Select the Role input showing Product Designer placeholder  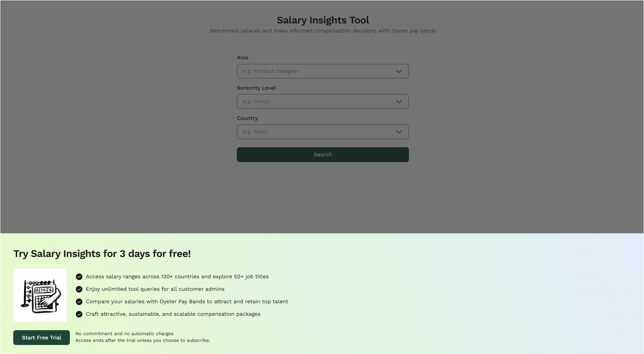point(300,71)
